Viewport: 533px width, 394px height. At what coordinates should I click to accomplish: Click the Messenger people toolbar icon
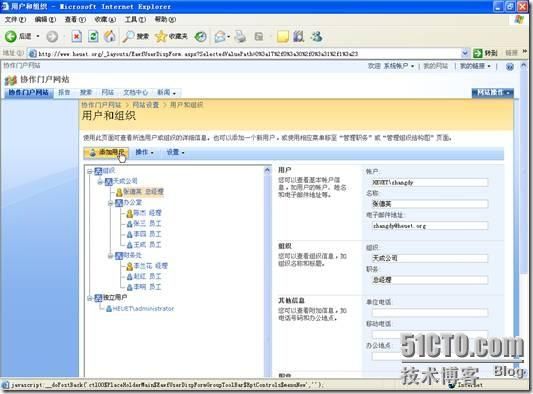pyautogui.click(x=316, y=37)
